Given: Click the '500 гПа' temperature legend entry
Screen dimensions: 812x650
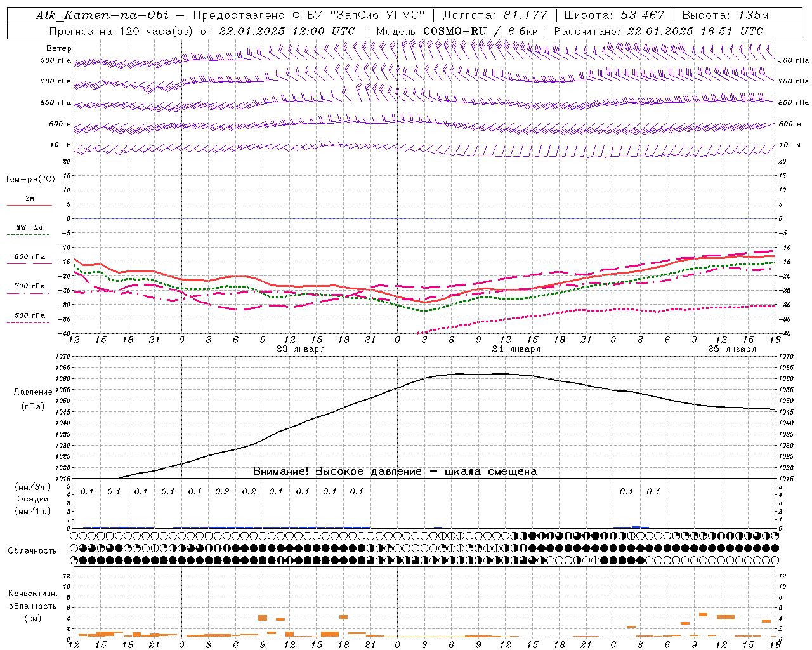Looking at the screenshot, I should coord(29,315).
